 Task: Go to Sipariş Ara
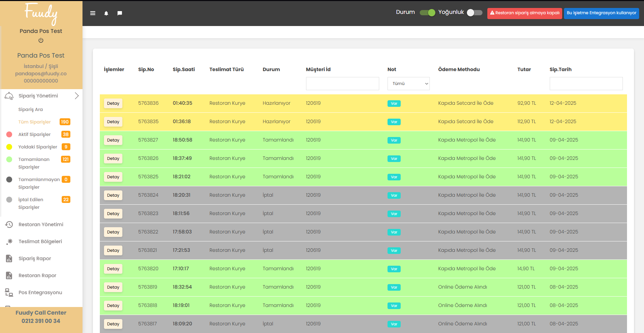pyautogui.click(x=31, y=109)
